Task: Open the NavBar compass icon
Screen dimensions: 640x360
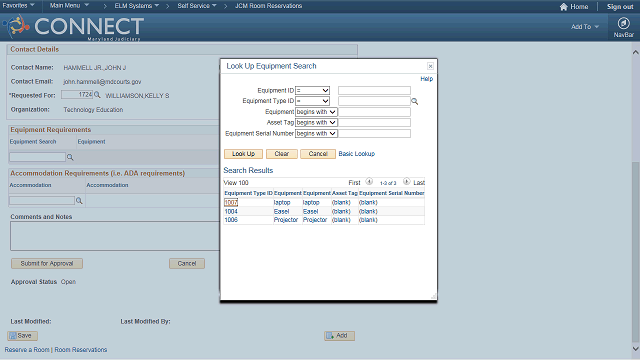Action: 623,23
